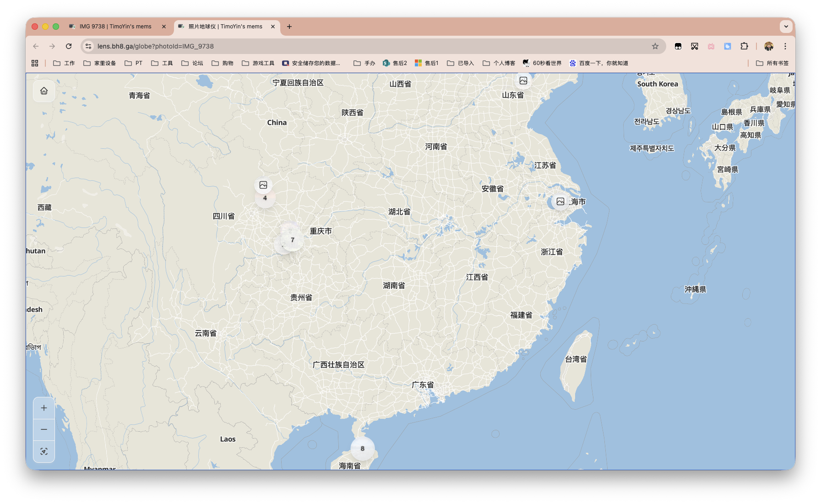Image resolution: width=821 pixels, height=504 pixels.
Task: Click the back navigation arrow
Action: [36, 46]
